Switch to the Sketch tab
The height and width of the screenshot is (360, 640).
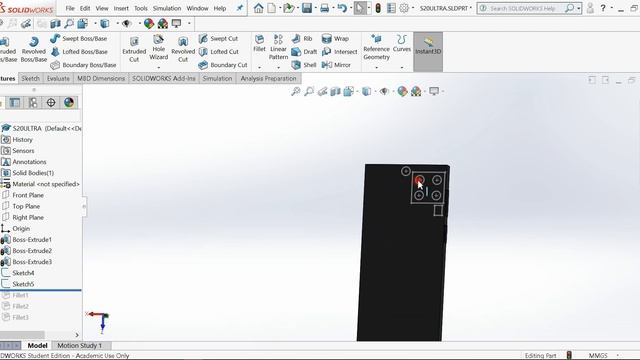30,78
